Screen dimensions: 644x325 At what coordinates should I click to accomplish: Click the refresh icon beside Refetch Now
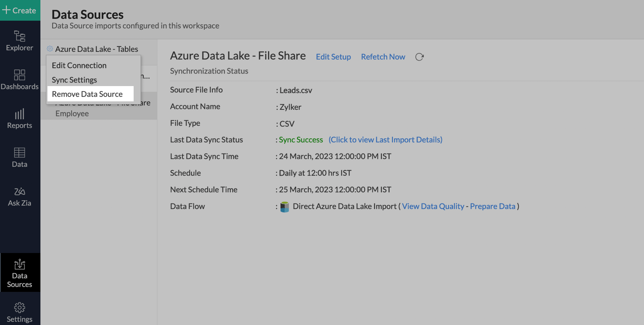pyautogui.click(x=419, y=57)
